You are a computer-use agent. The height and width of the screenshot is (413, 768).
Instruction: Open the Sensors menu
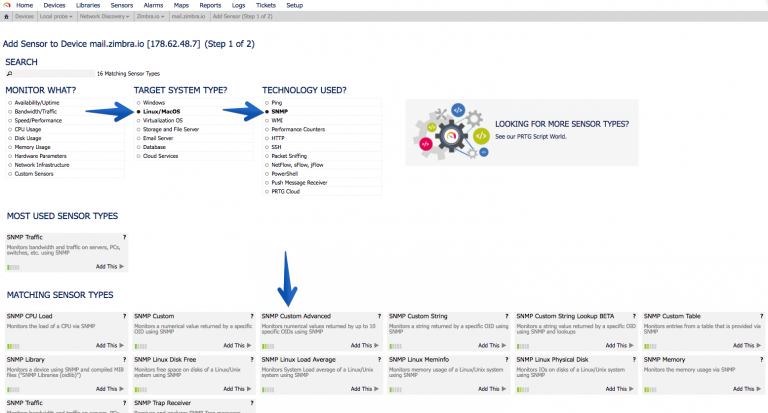122,5
